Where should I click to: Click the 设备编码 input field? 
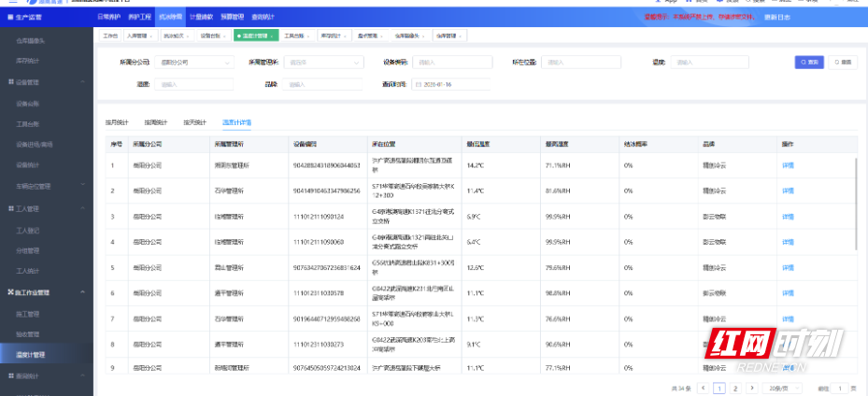[x=453, y=64]
